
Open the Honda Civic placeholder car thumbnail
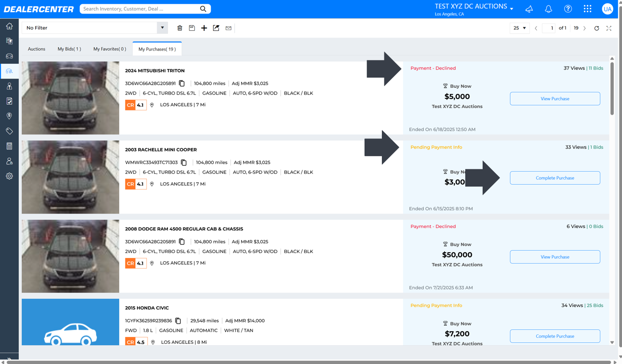click(x=70, y=322)
